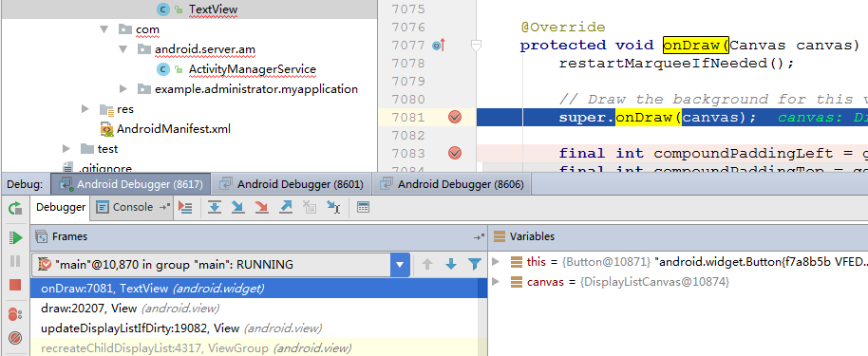Open the Evaluate Expression calculator icon
Image resolution: width=868 pixels, height=356 pixels.
coord(363,208)
